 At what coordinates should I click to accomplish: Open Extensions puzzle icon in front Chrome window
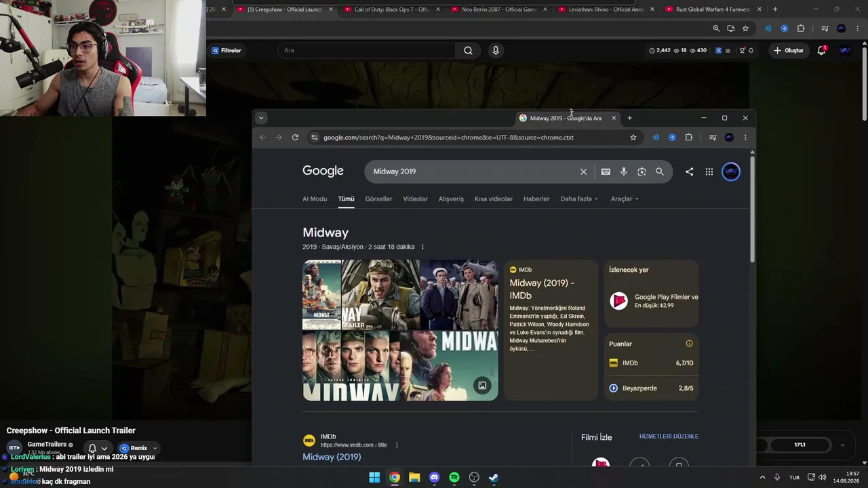[689, 137]
